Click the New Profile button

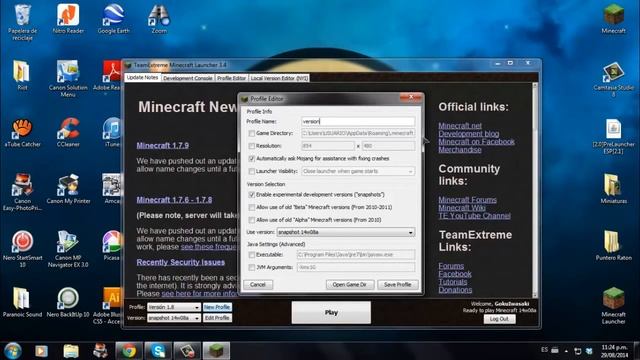pyautogui.click(x=217, y=307)
